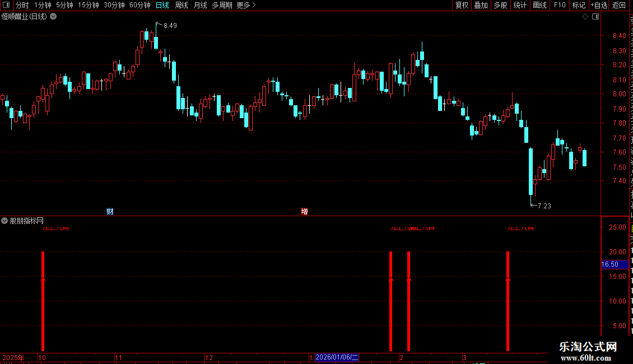The width and height of the screenshot is (633, 364).
Task: Click the 2025年 year label on the time axis
Action: tap(13, 357)
